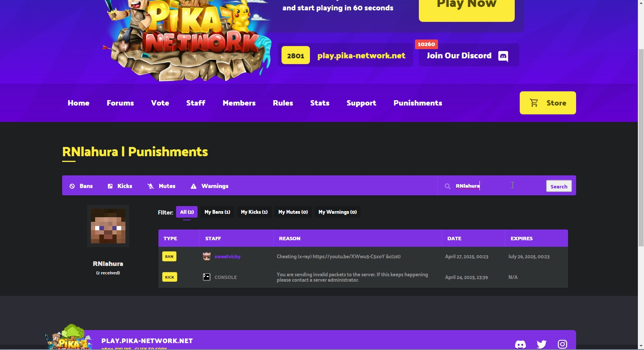Click the 2801 online players badge
The height and width of the screenshot is (350, 644).
[296, 56]
